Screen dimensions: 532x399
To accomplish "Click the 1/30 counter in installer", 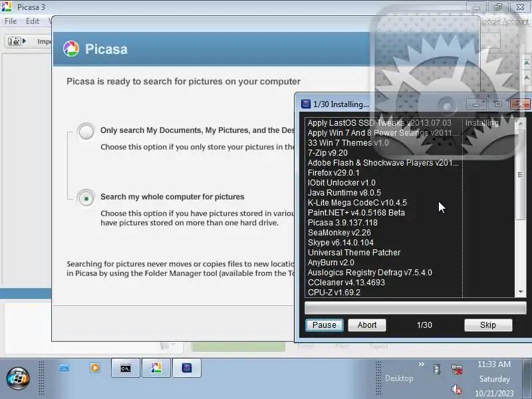I will [x=424, y=325].
